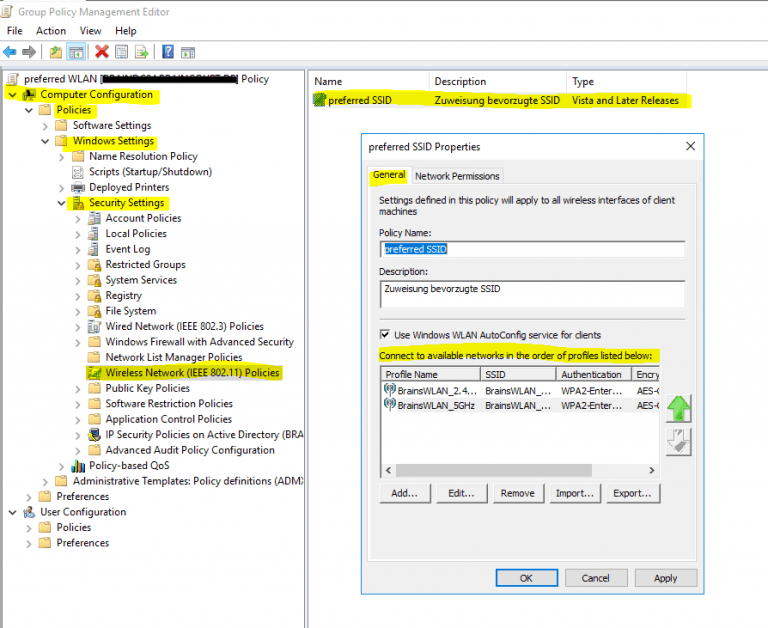Click the Deployed Printers printer icon
This screenshot has width=768, height=628.
point(77,188)
